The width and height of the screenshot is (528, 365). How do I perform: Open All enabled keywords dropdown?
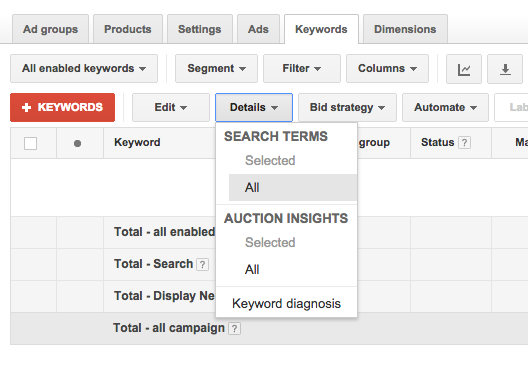(84, 69)
